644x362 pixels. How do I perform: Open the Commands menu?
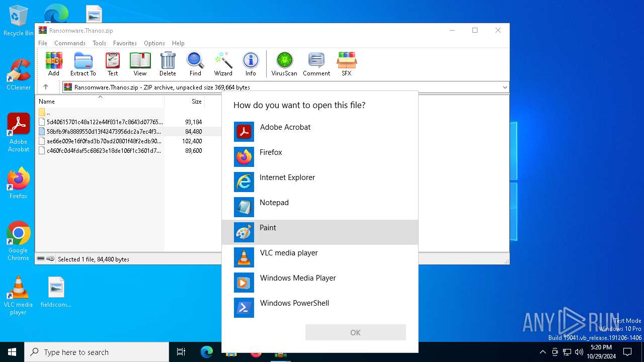[x=70, y=43]
